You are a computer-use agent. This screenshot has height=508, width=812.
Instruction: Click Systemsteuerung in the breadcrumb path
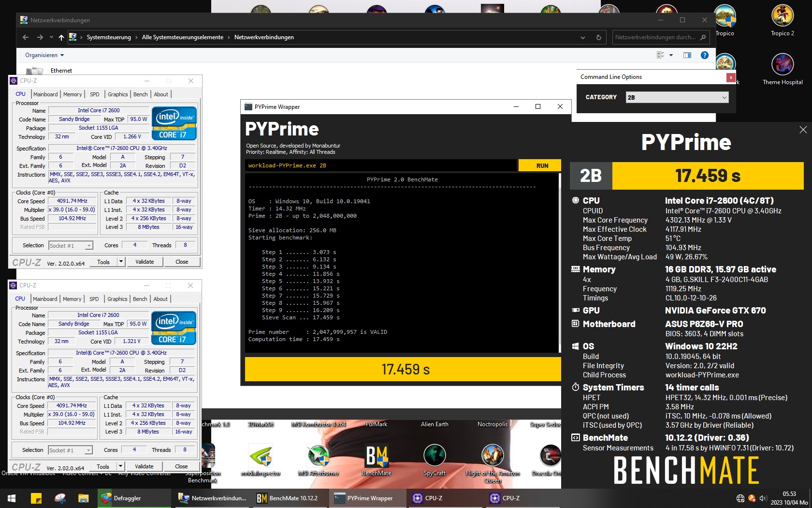pos(109,37)
